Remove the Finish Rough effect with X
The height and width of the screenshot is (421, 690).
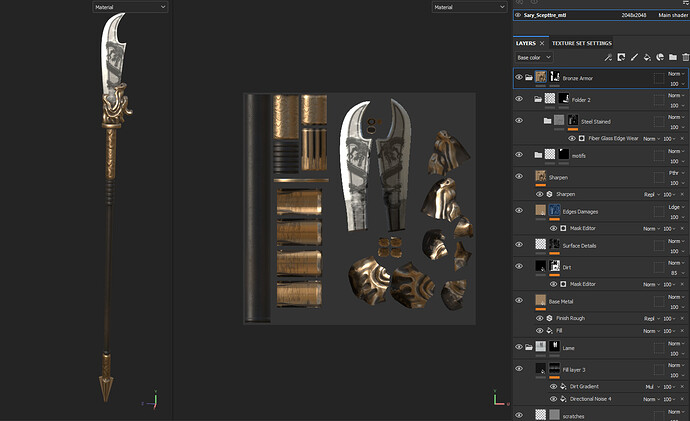click(683, 318)
